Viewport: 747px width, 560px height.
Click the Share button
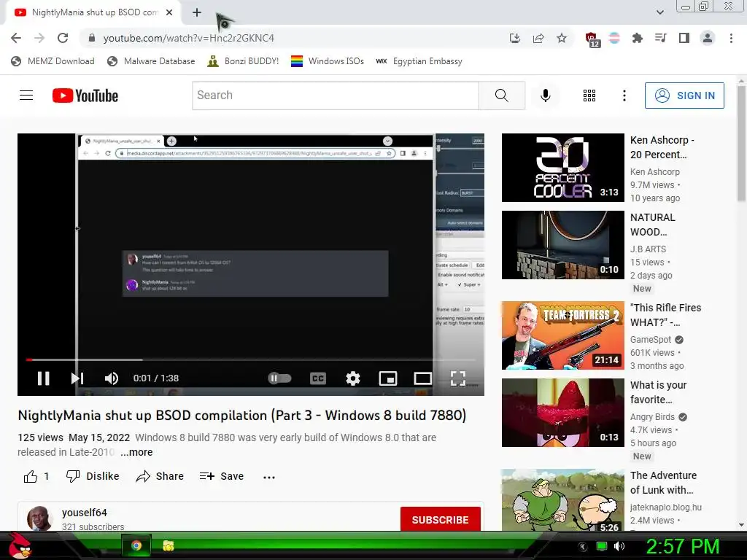[x=160, y=476]
